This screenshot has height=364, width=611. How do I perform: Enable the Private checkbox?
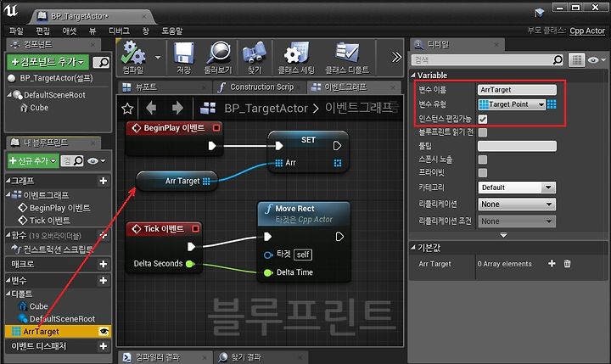click(x=483, y=172)
